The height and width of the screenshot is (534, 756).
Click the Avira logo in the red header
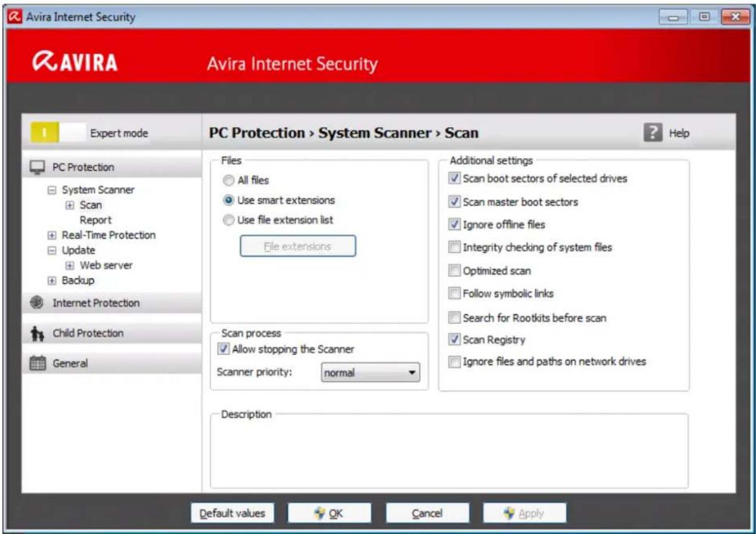(75, 62)
